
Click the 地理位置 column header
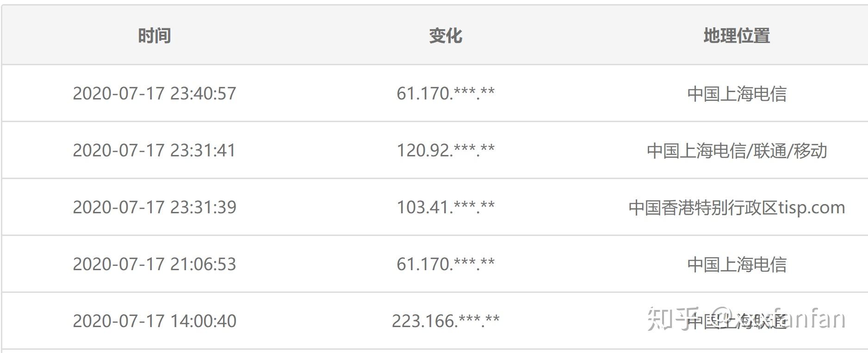click(737, 36)
